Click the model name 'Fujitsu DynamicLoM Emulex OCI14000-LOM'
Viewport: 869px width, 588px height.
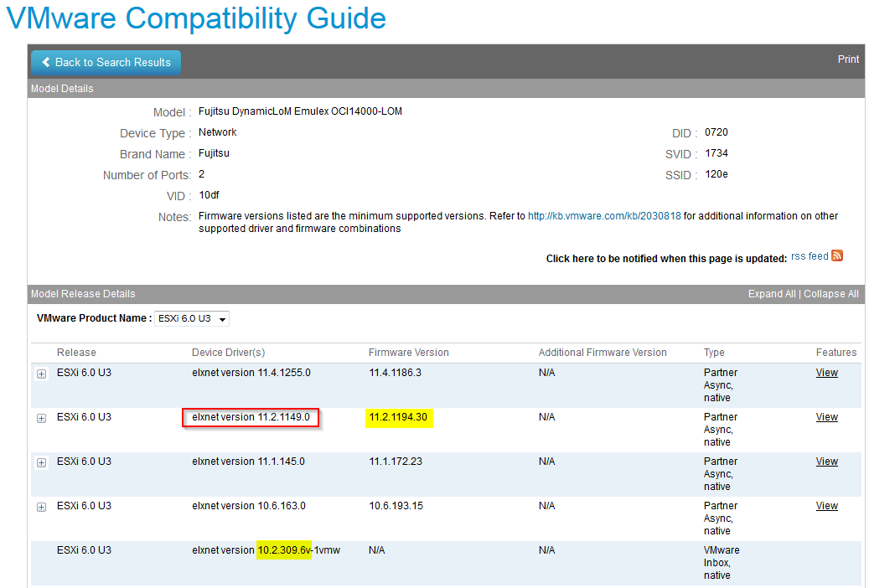point(300,111)
